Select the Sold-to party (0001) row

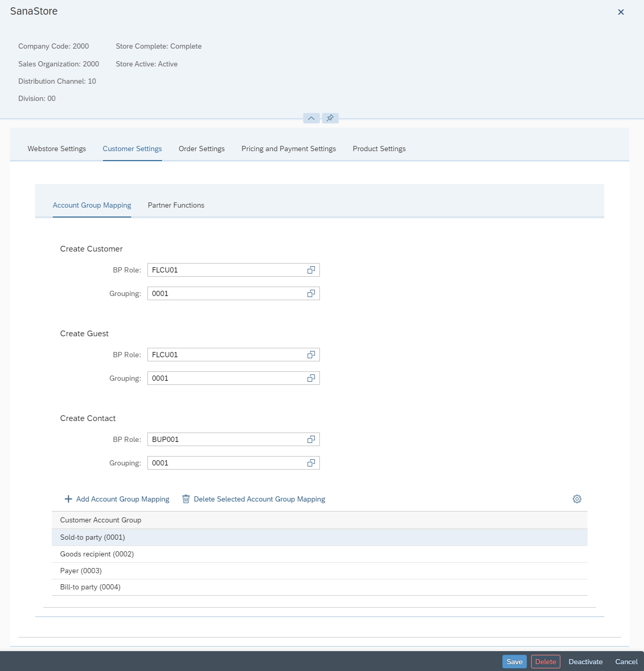(x=319, y=537)
